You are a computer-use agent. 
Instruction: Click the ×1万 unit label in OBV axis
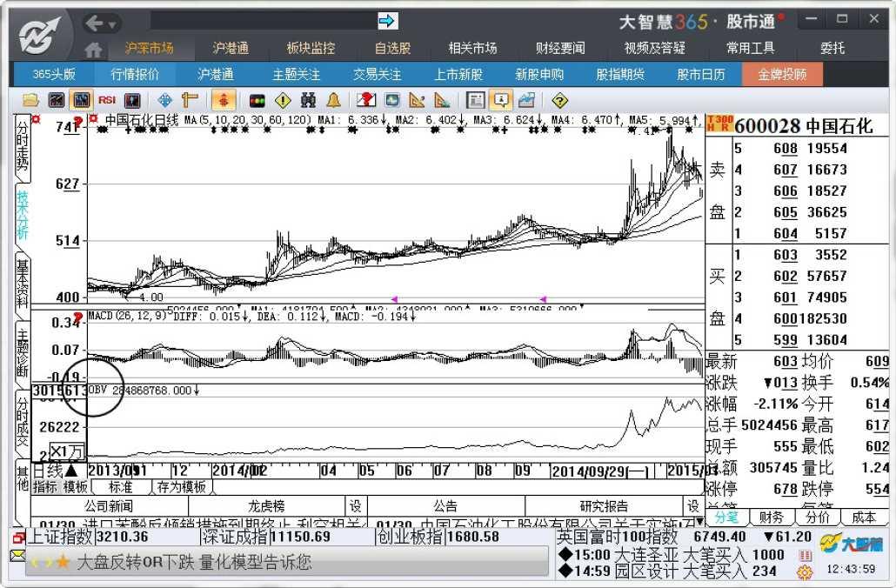(68, 452)
